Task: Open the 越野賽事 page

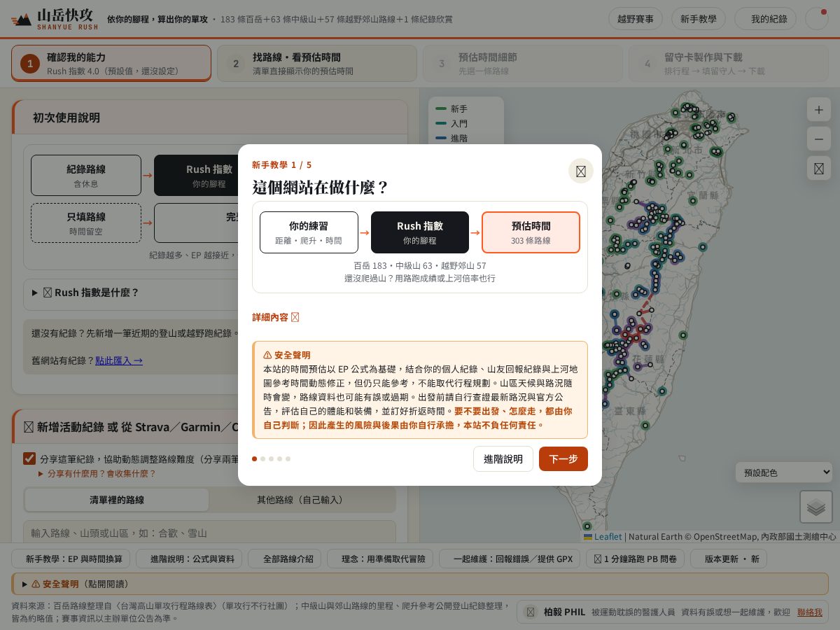Action: point(636,19)
